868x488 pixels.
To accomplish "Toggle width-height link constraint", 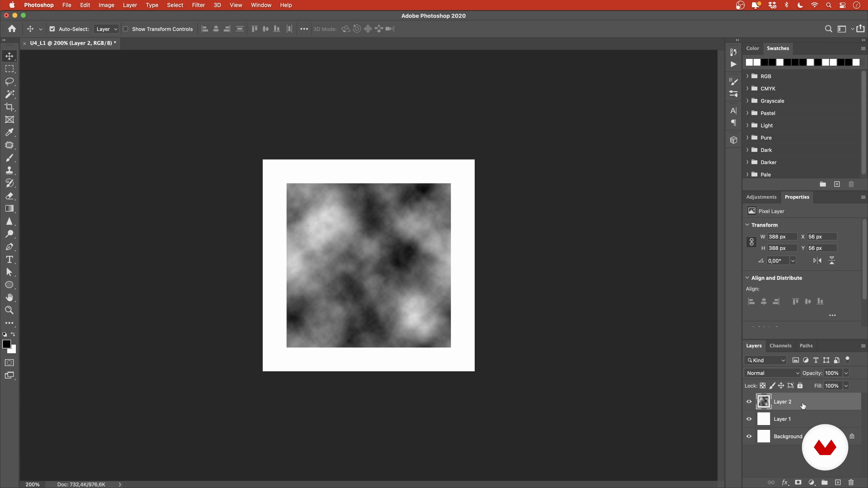I will tap(751, 242).
